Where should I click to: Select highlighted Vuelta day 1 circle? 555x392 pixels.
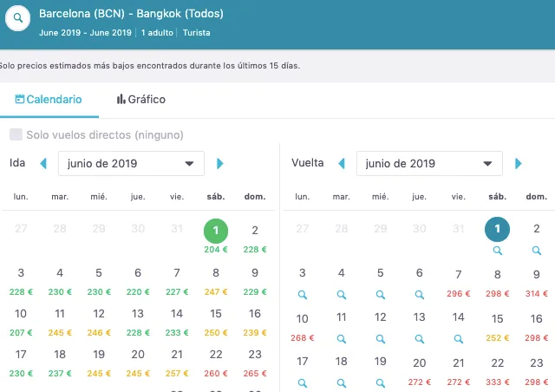[x=497, y=229]
